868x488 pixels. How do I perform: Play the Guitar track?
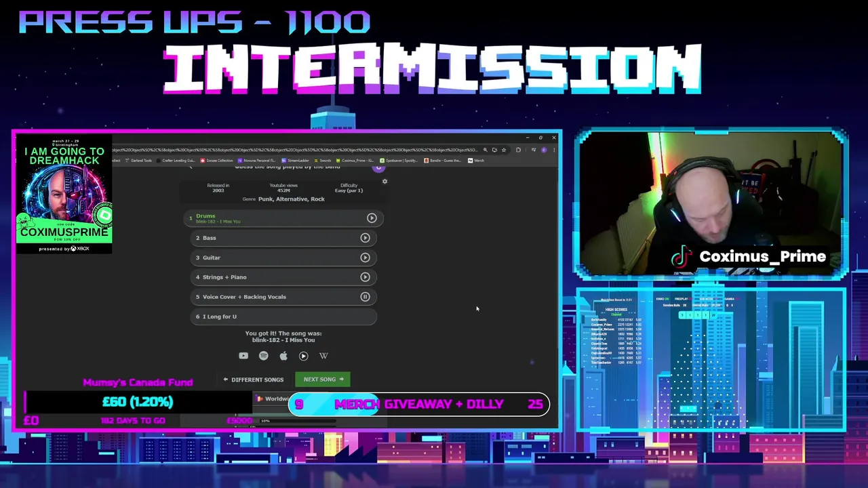click(x=365, y=258)
